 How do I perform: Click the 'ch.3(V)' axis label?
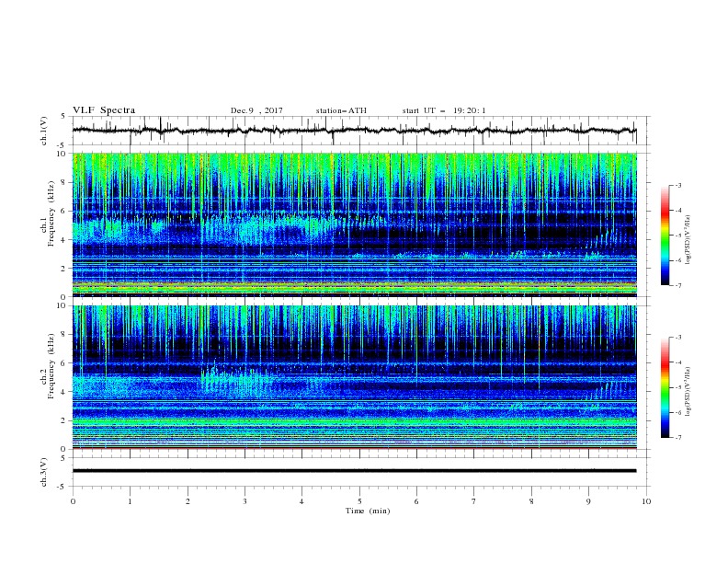pyautogui.click(x=44, y=472)
